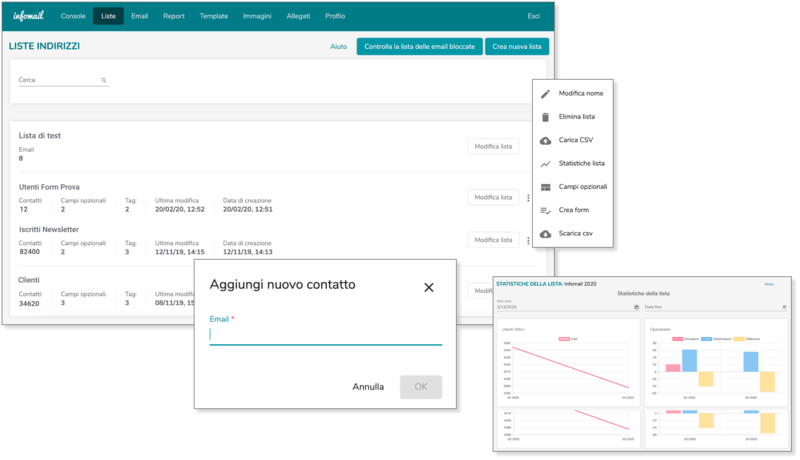Focus the Cerca search field

[x=63, y=80]
